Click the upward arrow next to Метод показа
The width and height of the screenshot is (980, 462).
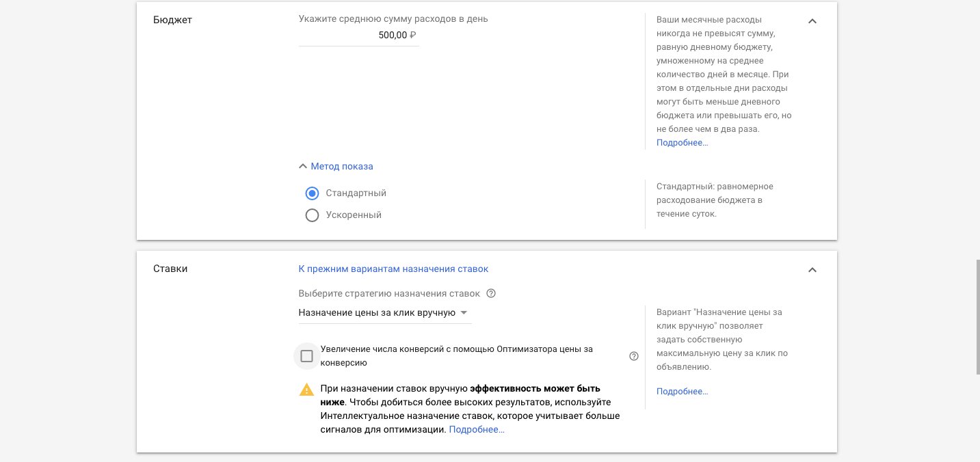point(302,165)
